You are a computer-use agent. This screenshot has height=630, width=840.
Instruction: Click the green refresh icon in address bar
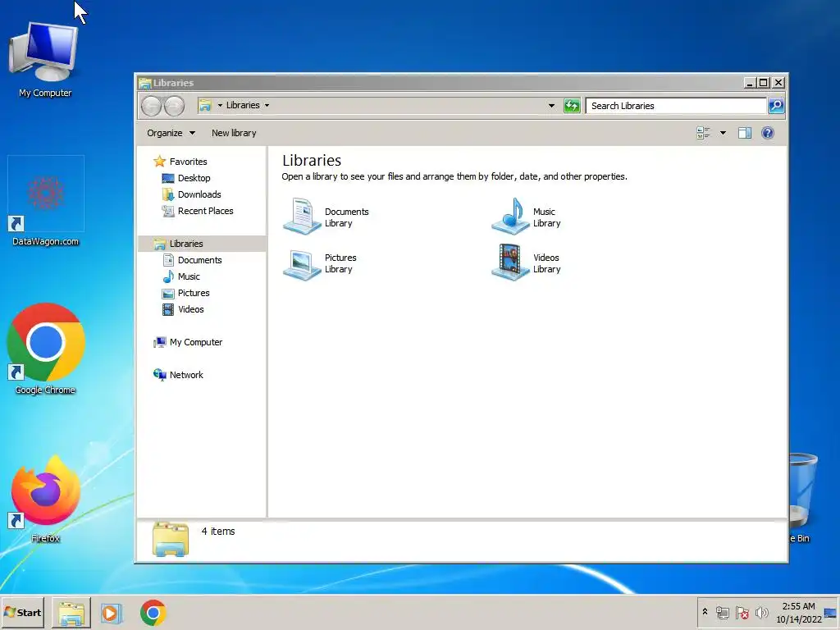572,106
